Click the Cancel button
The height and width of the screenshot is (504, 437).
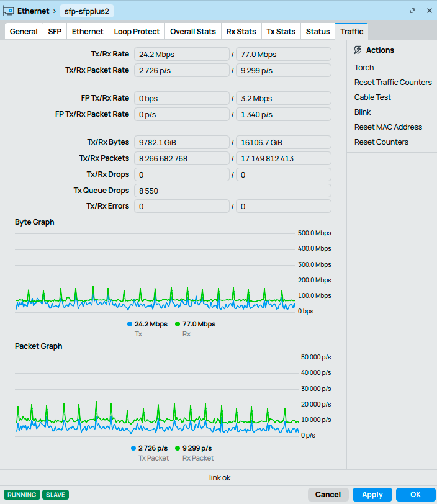click(328, 494)
